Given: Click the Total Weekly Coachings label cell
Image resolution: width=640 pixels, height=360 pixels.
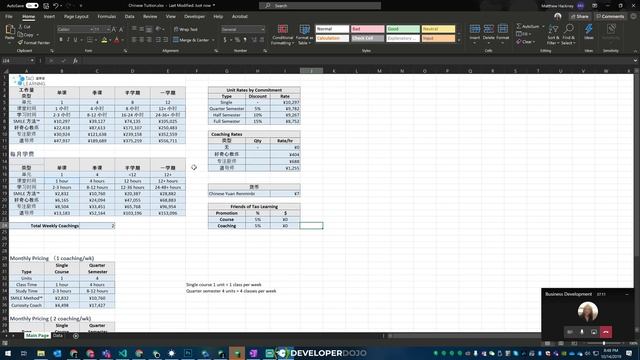Looking at the screenshot, I should click(44, 226).
